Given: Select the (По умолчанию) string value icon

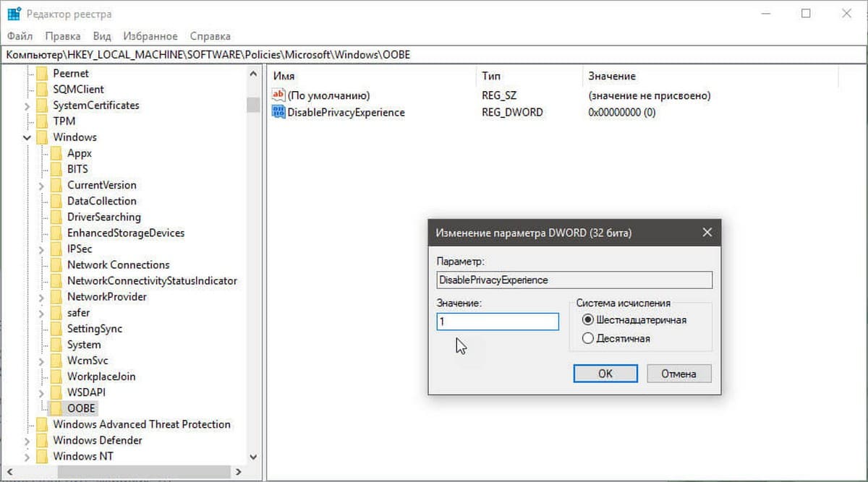Looking at the screenshot, I should tap(278, 95).
